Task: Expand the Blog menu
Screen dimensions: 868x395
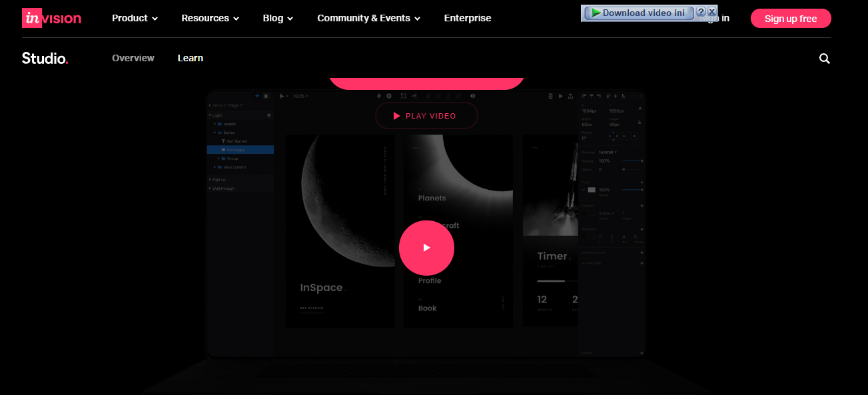Action: coord(278,18)
